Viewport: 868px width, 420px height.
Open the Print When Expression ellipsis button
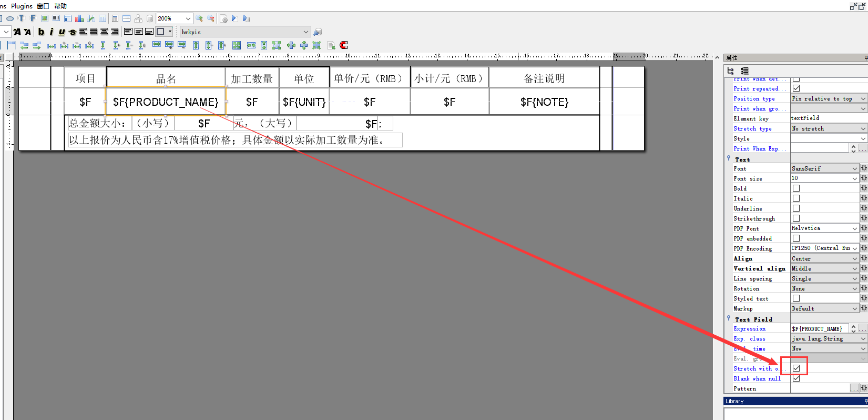(863, 148)
